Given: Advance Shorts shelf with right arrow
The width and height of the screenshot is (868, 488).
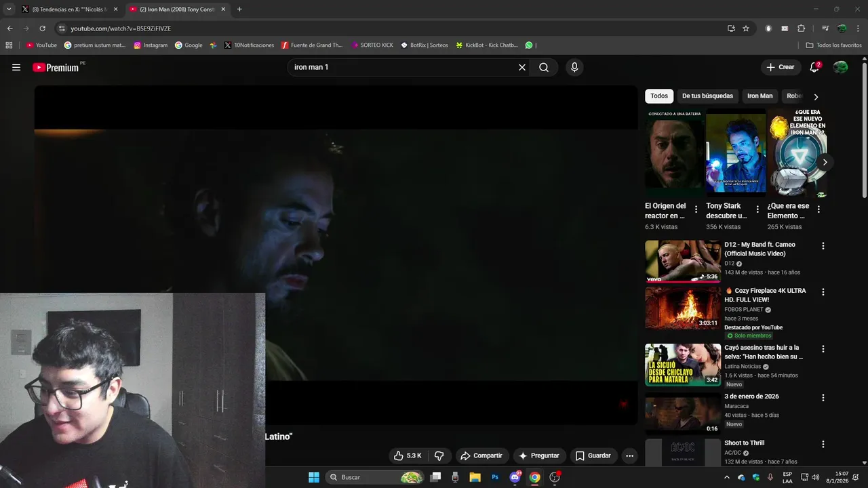Looking at the screenshot, I should 825,162.
